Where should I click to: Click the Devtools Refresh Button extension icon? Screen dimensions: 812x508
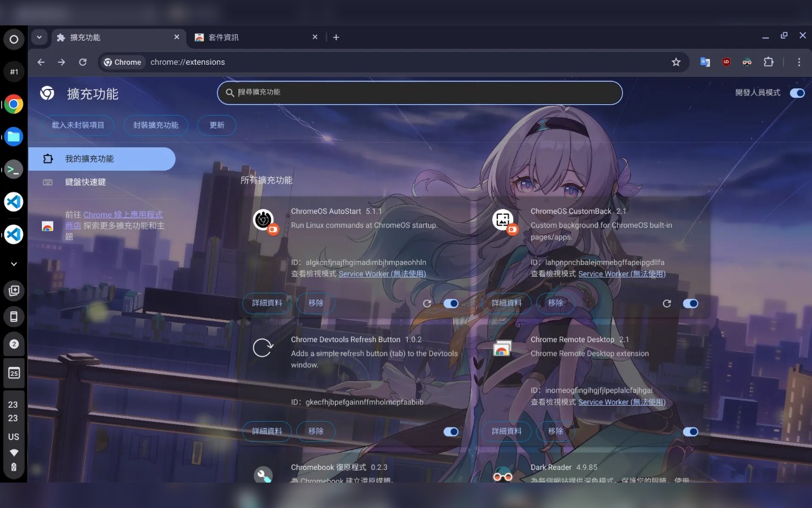click(x=263, y=348)
